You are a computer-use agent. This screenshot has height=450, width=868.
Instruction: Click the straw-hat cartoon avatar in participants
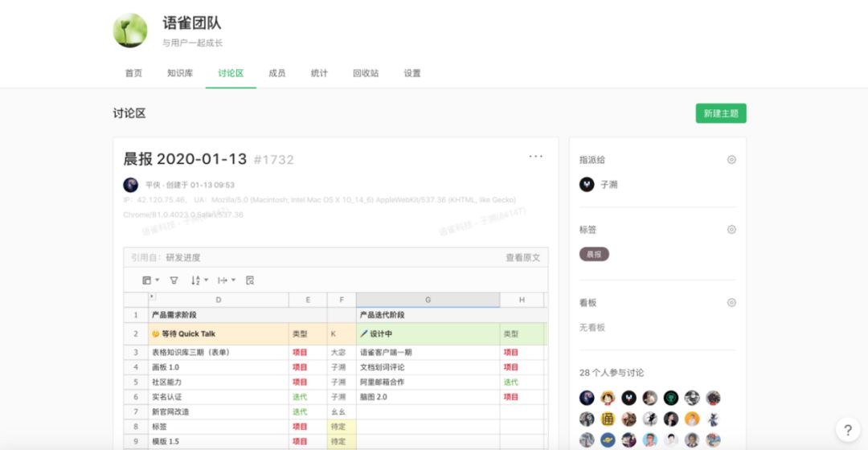(608, 398)
